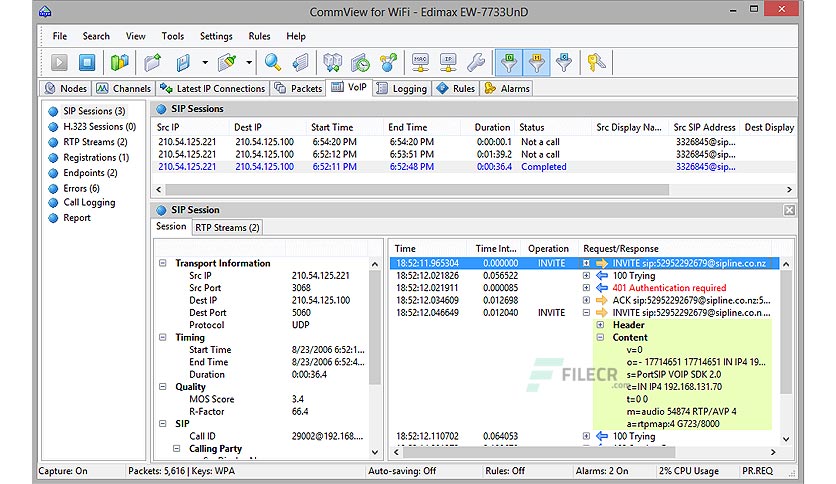Switch to Latest IP Connections tab
Image resolution: width=836 pixels, height=484 pixels.
(x=212, y=88)
